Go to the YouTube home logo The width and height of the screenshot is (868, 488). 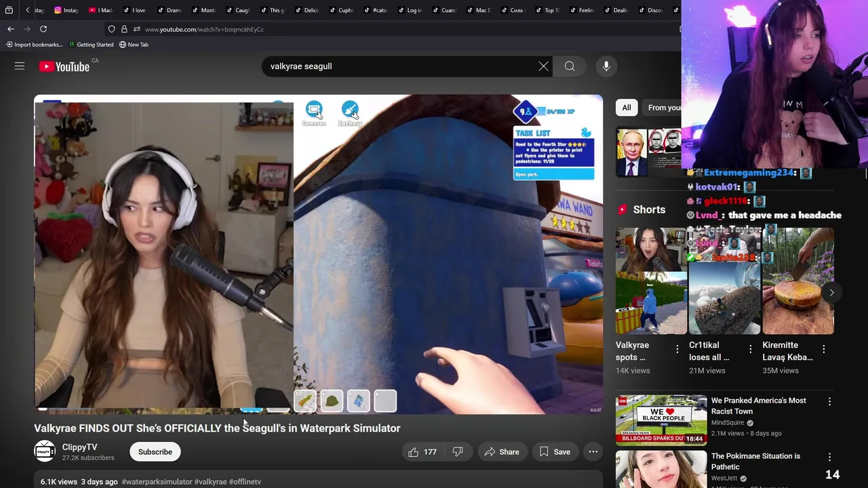pyautogui.click(x=64, y=66)
